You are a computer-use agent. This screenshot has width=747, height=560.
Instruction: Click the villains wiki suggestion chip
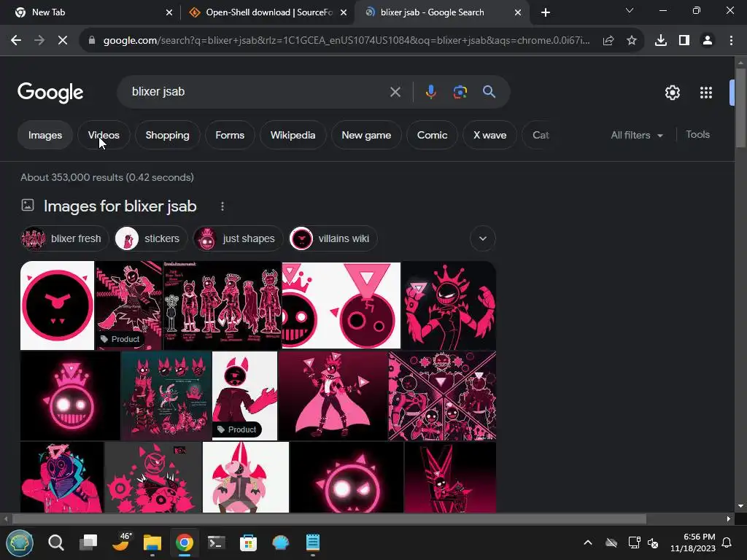[333, 238]
